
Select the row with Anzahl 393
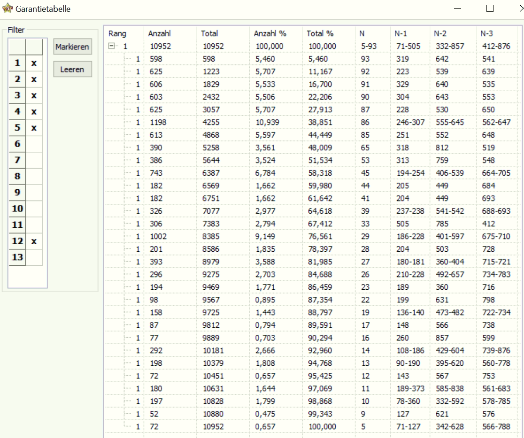pos(312,262)
